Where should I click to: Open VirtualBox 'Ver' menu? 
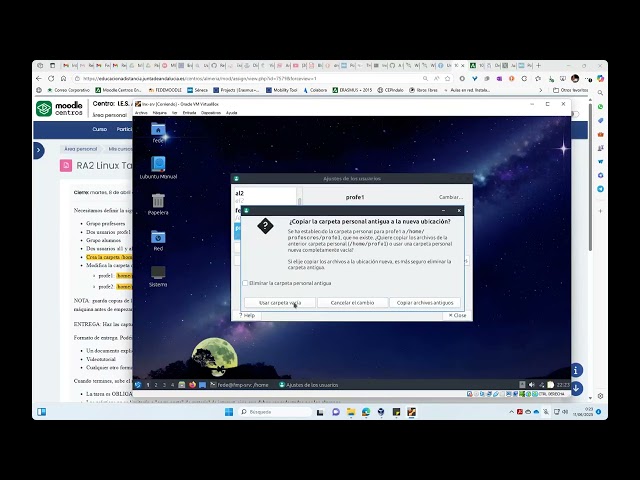(175, 113)
